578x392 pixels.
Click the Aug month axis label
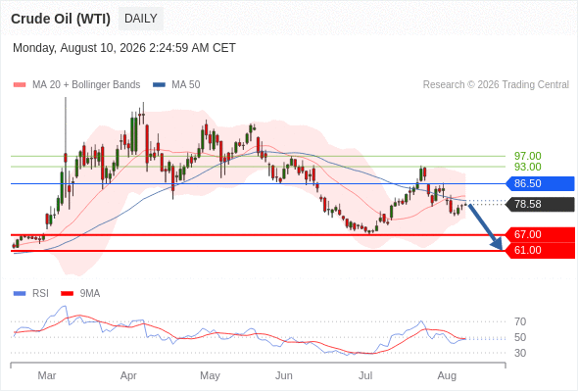[447, 375]
